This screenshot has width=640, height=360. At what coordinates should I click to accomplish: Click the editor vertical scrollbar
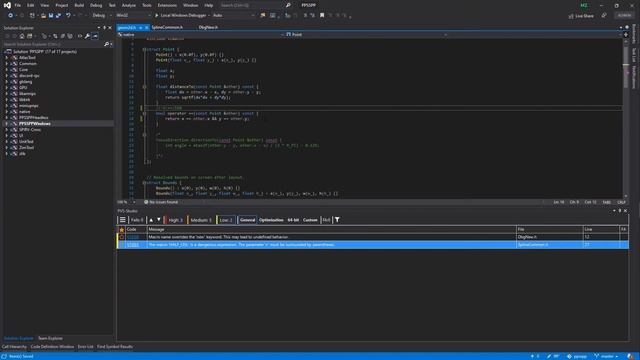(626, 118)
